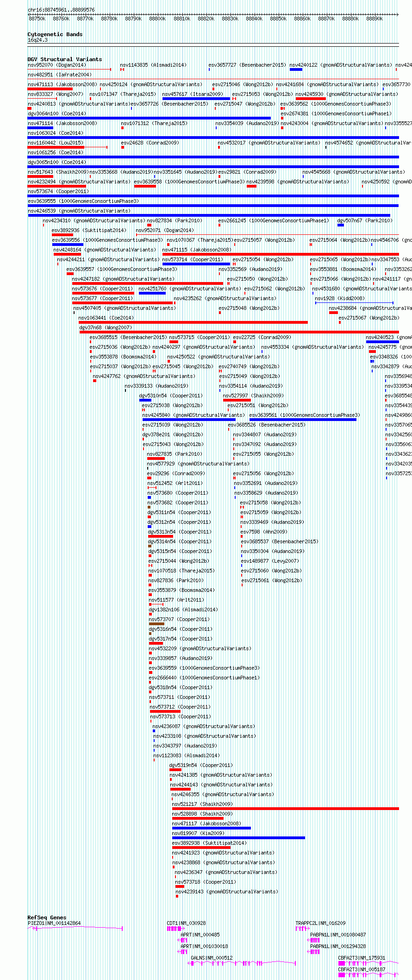Click nsv1061256 (Coe2014) label
Screen dimensions: 412x980
[55, 152]
